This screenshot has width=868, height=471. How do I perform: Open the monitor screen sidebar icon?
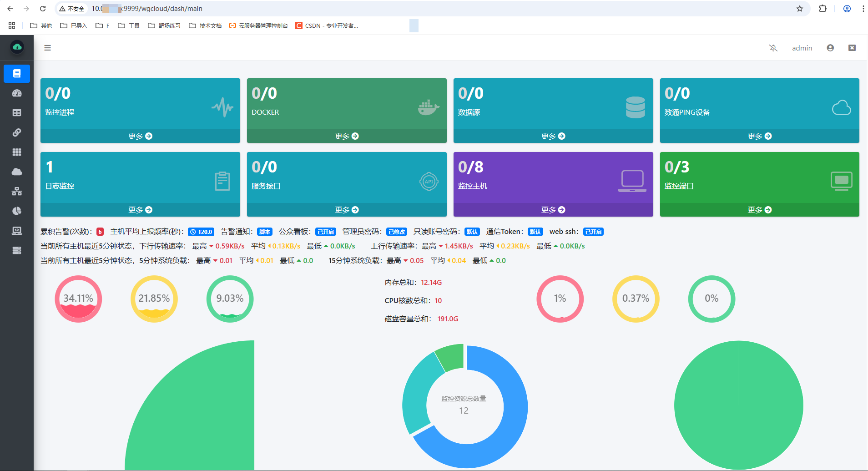17,231
